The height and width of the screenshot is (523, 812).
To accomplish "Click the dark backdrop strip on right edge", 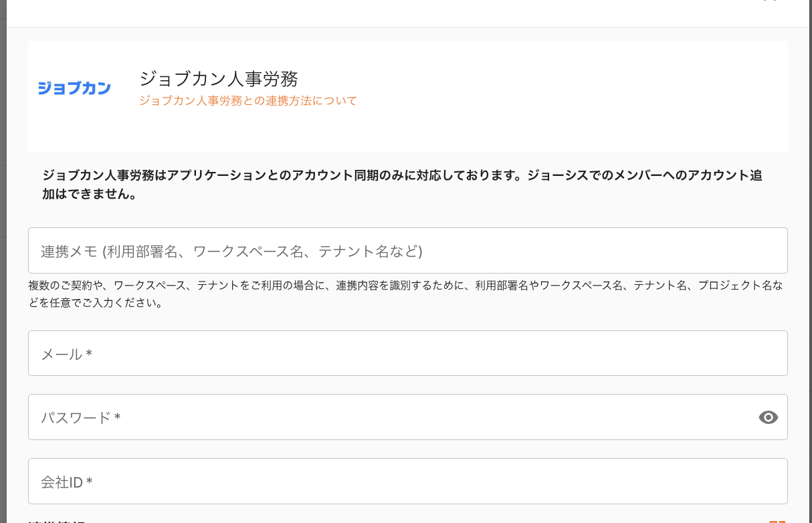I will (x=808, y=268).
